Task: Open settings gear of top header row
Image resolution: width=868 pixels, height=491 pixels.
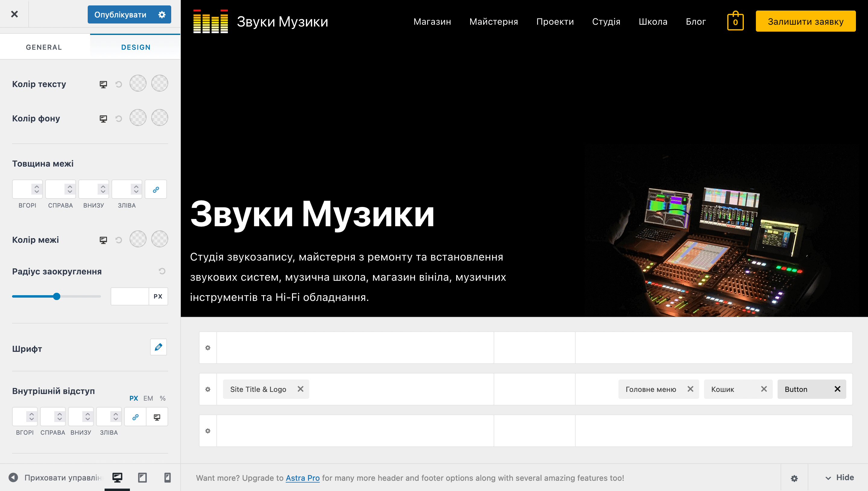Action: (208, 348)
